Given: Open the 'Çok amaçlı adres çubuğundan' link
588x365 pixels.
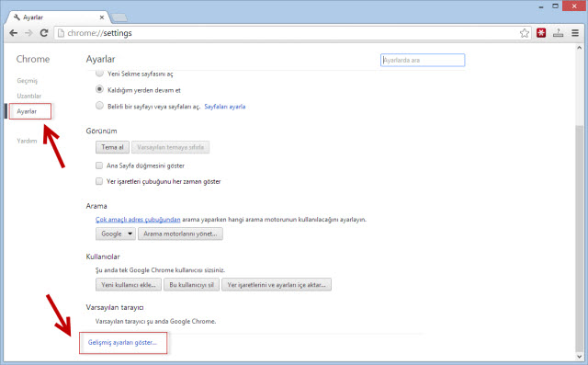Looking at the screenshot, I should pos(138,220).
